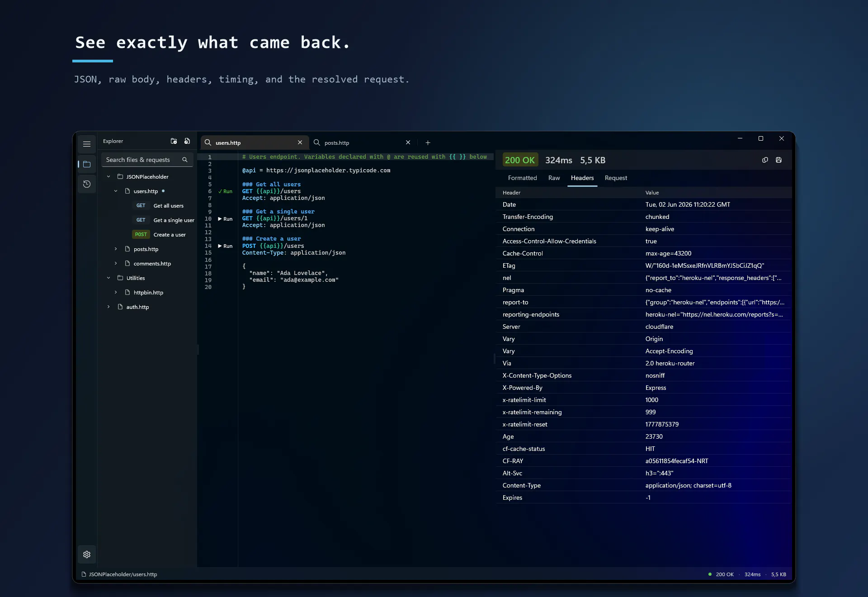Select the users.http editor tab
868x597 pixels.
tap(255, 142)
